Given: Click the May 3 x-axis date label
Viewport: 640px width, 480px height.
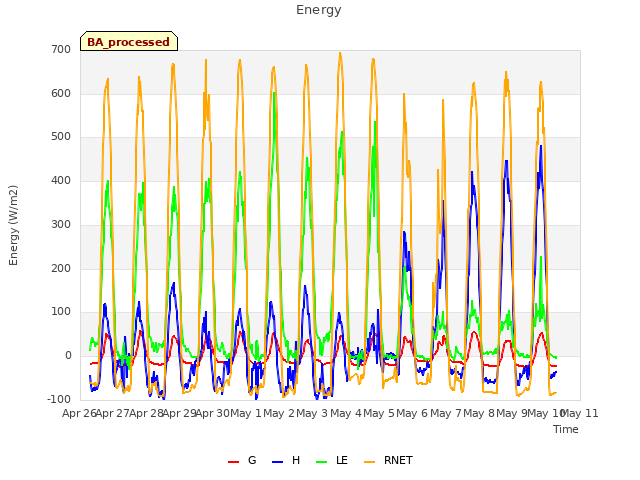Looking at the screenshot, I should pos(312,413).
